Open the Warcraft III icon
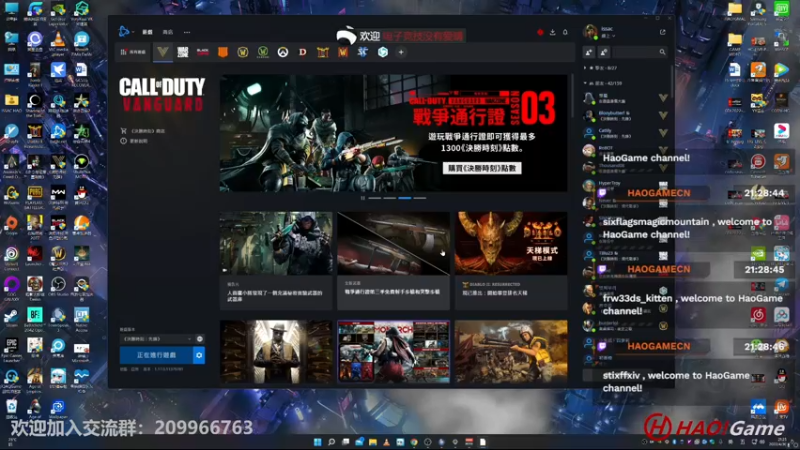Screen dimensions: 800x450 point(343,52)
